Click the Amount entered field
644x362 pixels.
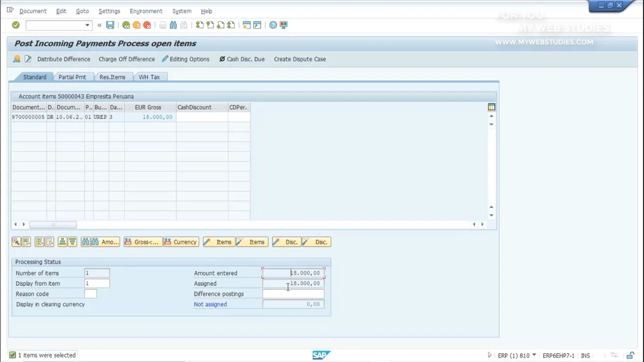tap(293, 273)
